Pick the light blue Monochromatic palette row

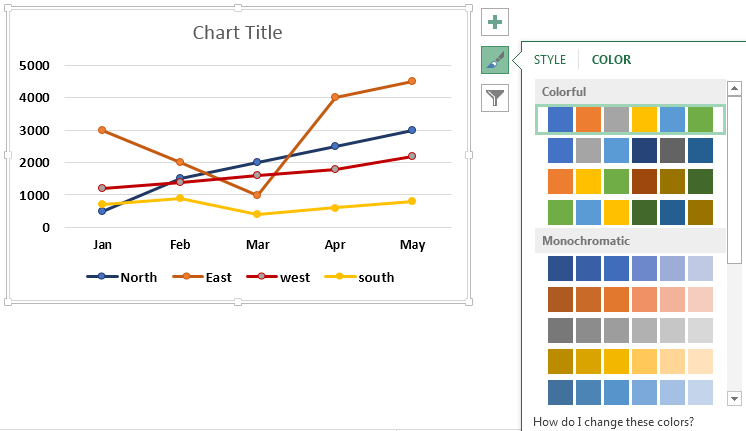pyautogui.click(x=630, y=392)
